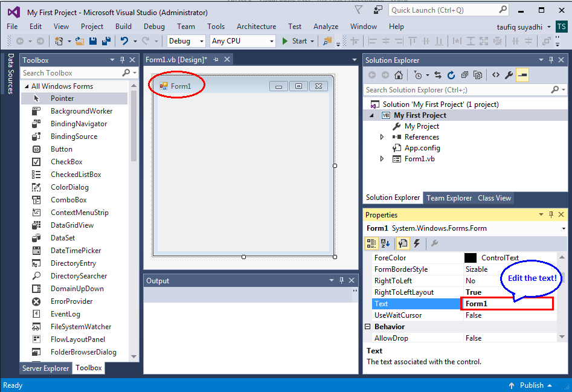Screen dimensions: 572x392
Task: Click the Start debugging button
Action: coord(294,41)
